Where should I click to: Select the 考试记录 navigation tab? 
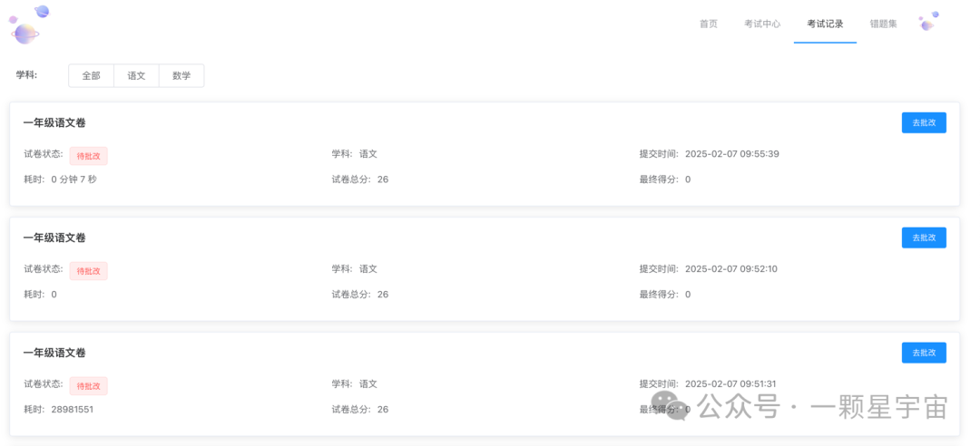[x=825, y=24]
